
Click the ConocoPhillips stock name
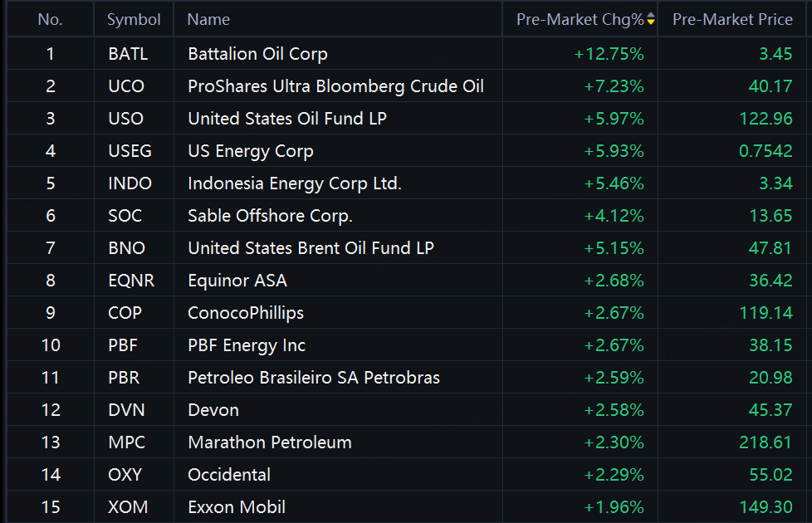coord(246,313)
